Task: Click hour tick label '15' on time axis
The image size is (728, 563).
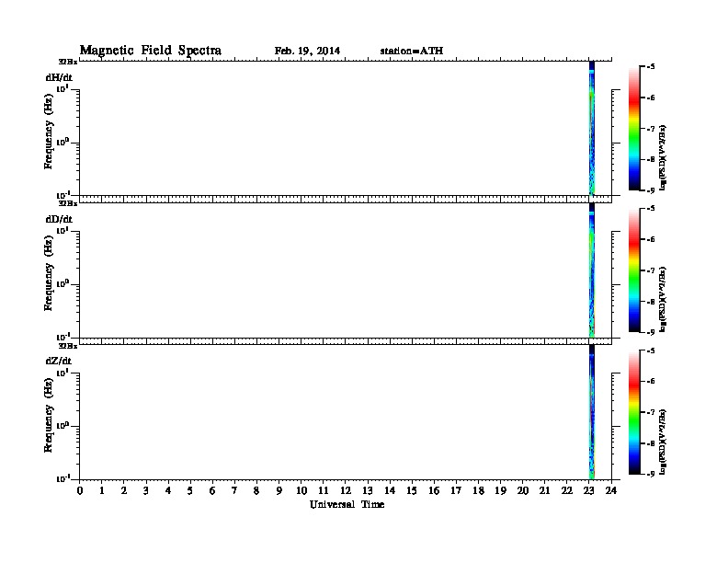Action: [412, 490]
